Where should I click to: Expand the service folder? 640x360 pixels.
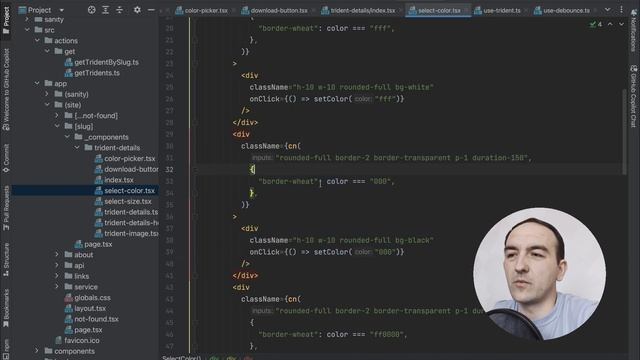click(57, 287)
